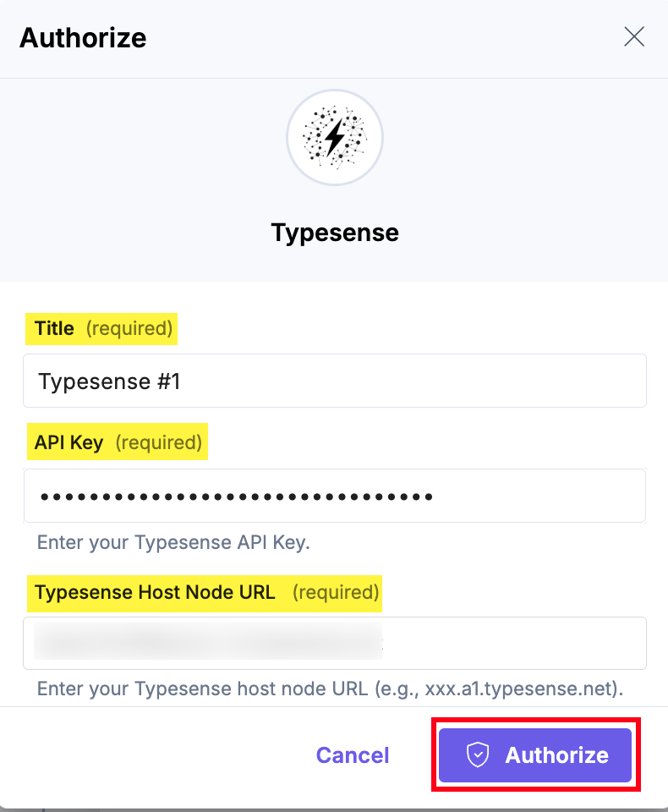Focus the Title field containing Typesense #1
Image resolution: width=668 pixels, height=812 pixels.
point(335,381)
